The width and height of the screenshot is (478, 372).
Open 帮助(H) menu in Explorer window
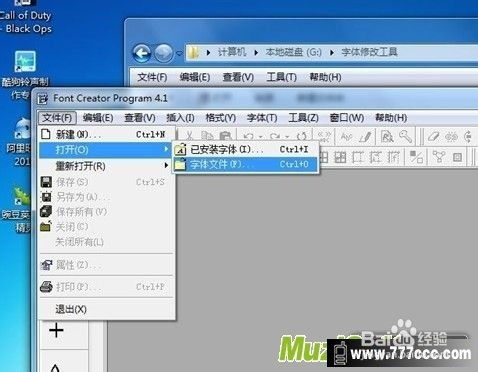[325, 77]
